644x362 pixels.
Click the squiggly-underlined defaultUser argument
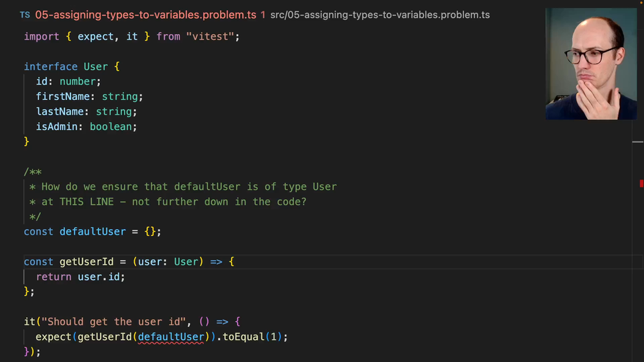coord(171,337)
